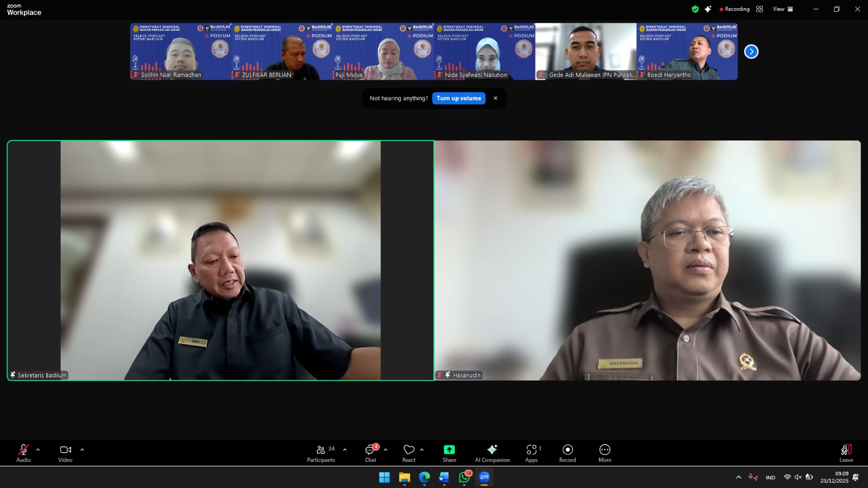Expand video options via the camera chevron
868x488 pixels.
pos(82,450)
